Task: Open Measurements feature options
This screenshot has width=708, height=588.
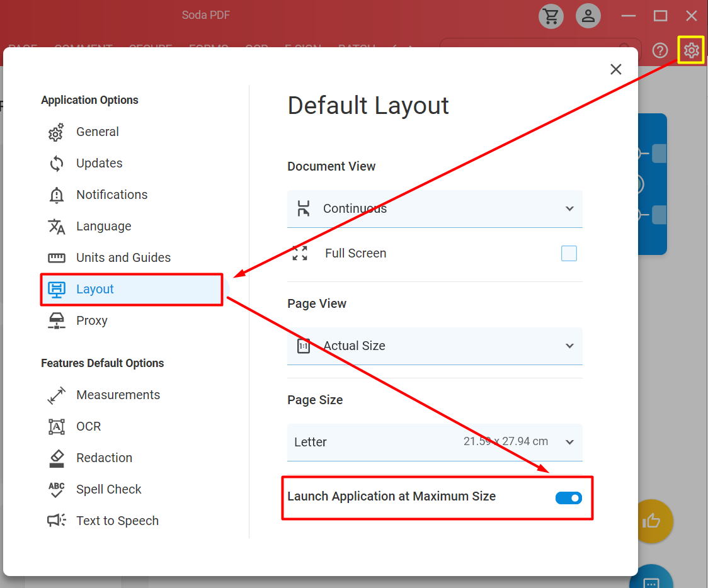Action: tap(56, 395)
